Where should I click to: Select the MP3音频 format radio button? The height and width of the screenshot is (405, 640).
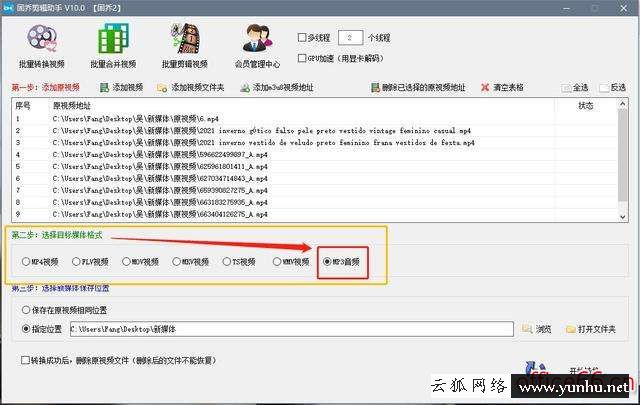click(327, 262)
